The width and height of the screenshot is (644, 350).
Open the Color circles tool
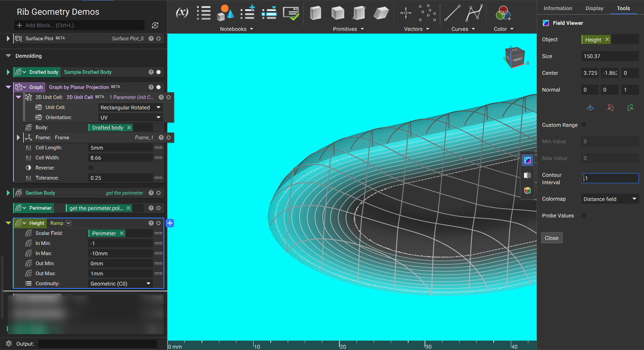503,13
